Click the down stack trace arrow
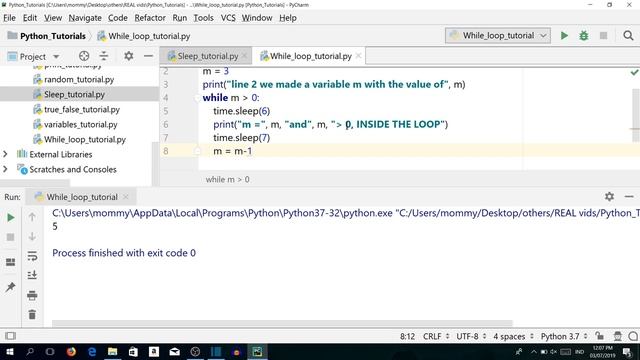The width and height of the screenshot is (640, 360). point(32,236)
